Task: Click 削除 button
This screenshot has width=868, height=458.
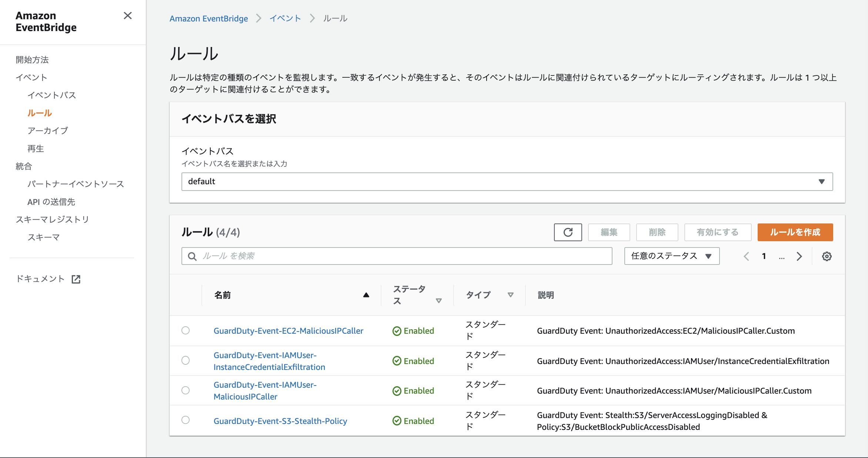Action: [x=657, y=232]
